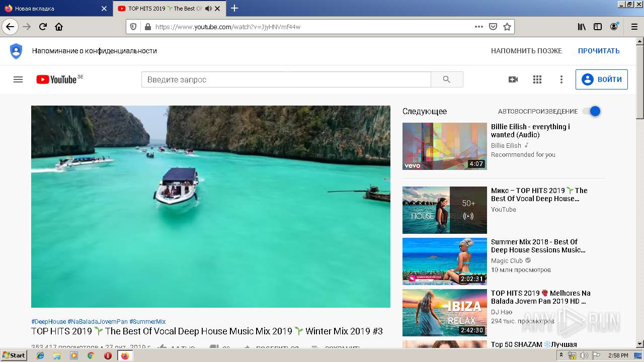This screenshot has width=644, height=362.
Task: Open a new browser tab
Action: tap(234, 8)
